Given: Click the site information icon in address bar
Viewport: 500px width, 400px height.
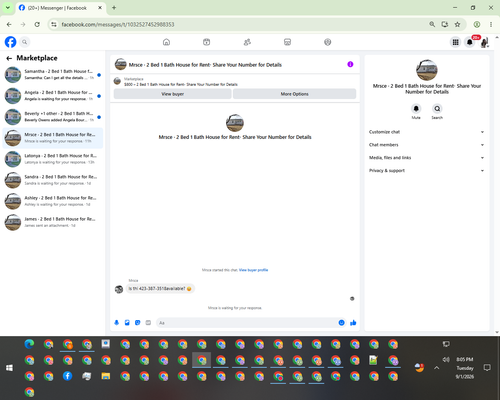Looking at the screenshot, I should 54,24.
